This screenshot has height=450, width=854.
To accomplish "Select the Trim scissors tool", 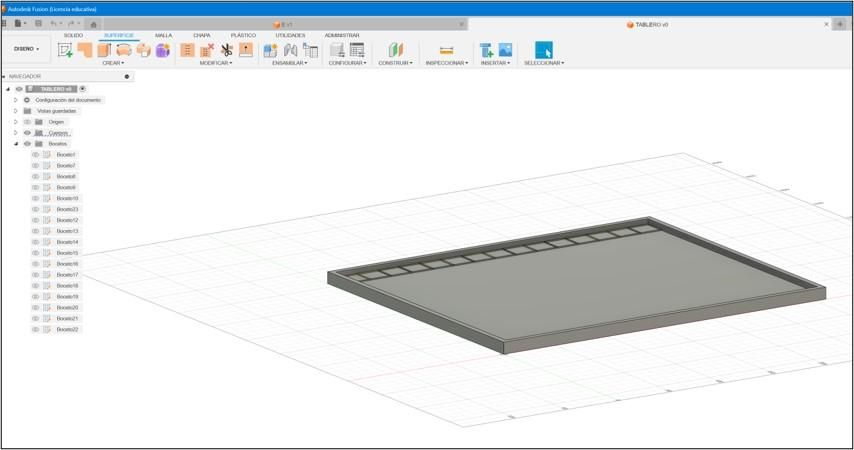I will pyautogui.click(x=227, y=50).
